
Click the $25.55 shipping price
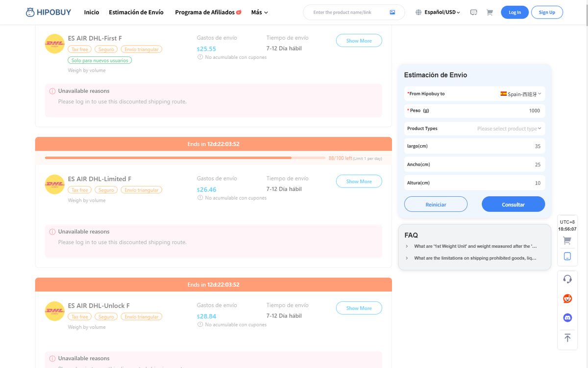pos(206,49)
